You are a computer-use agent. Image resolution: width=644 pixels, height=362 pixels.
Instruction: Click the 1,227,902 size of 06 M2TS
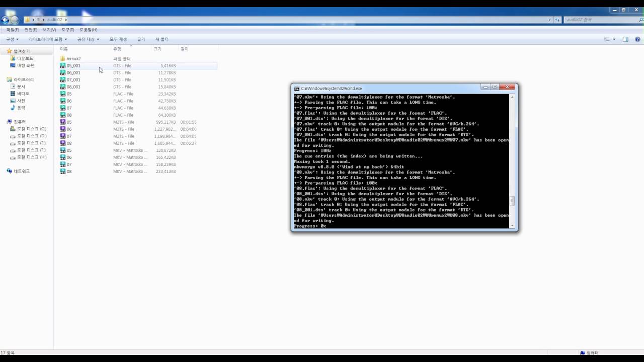[x=165, y=129]
